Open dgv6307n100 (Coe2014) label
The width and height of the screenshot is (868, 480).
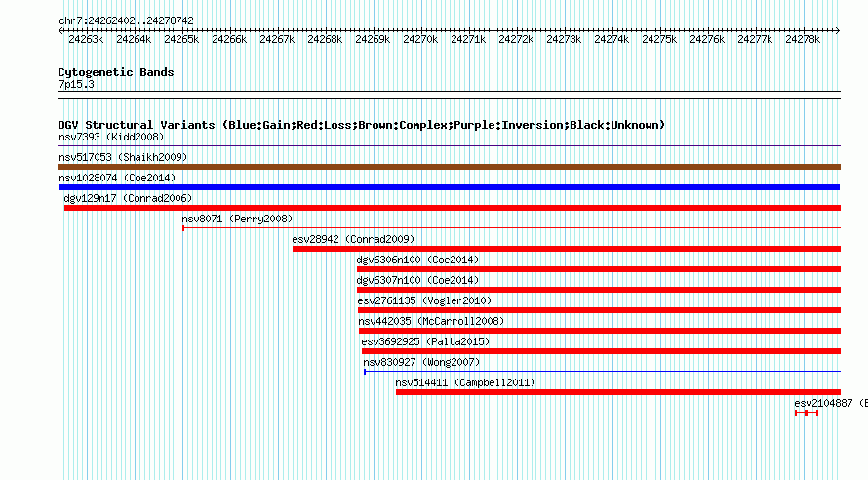[x=418, y=280]
